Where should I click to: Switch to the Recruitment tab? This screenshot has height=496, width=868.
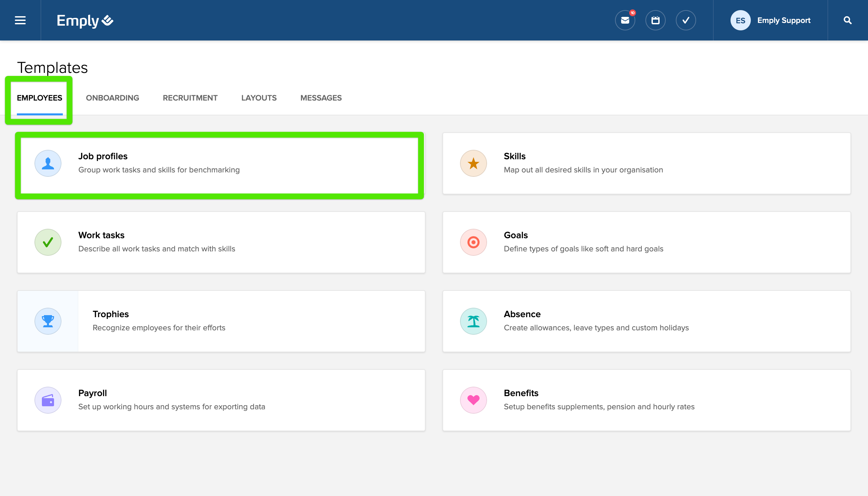click(190, 98)
